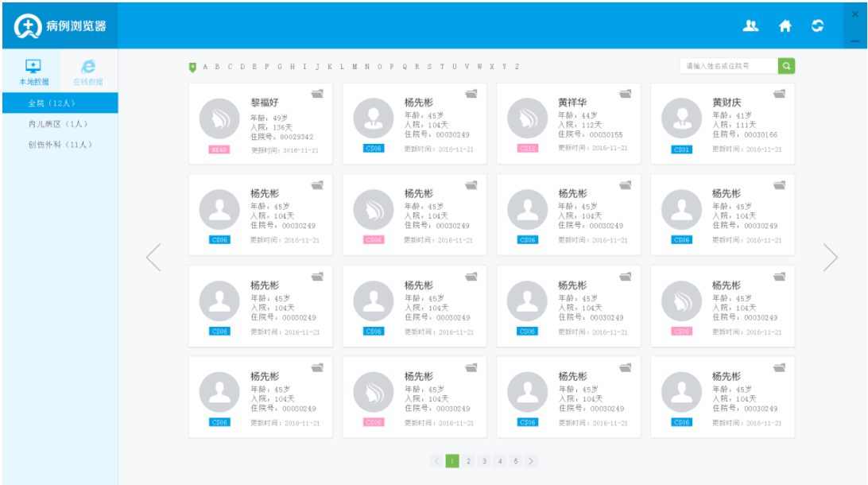Click the green shield icon before the alphabet
The width and height of the screenshot is (868, 485).
point(192,67)
